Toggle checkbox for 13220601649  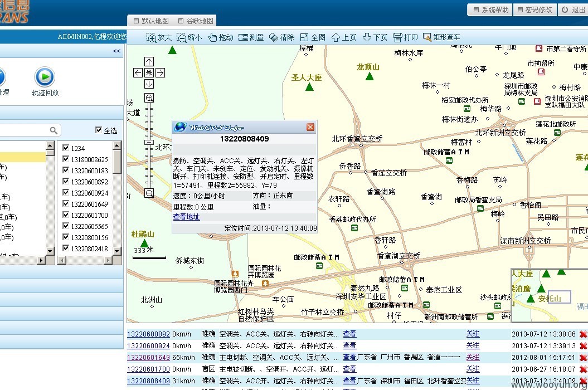tap(66, 203)
